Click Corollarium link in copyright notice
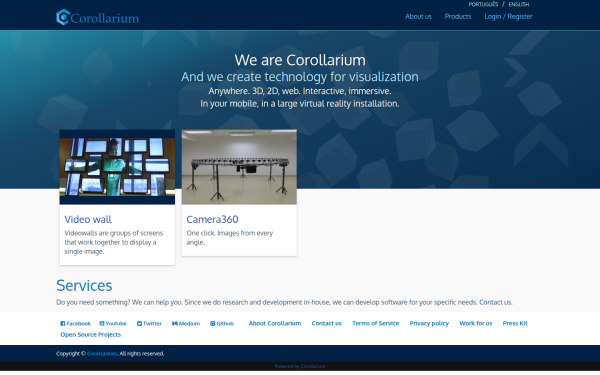Image resolution: width=600 pixels, height=375 pixels. pos(102,354)
